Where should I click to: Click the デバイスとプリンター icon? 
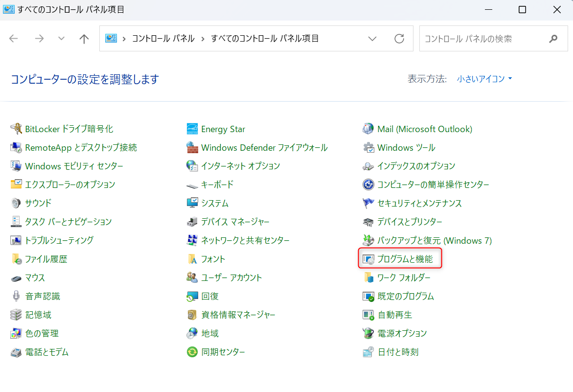click(x=368, y=222)
